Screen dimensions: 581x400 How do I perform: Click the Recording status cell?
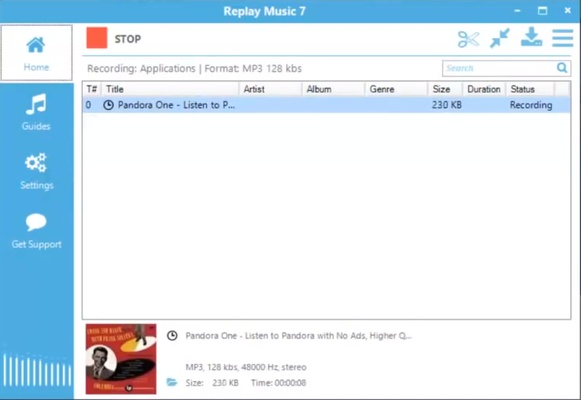coord(531,105)
